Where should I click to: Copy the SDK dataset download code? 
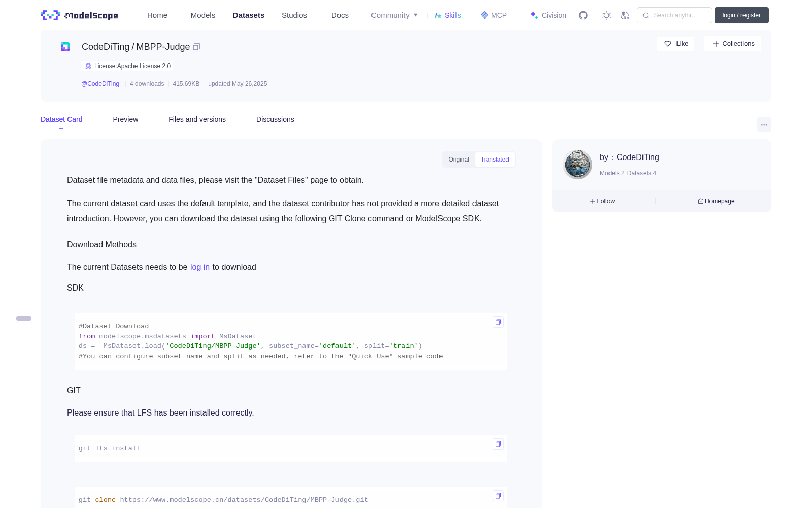498,322
